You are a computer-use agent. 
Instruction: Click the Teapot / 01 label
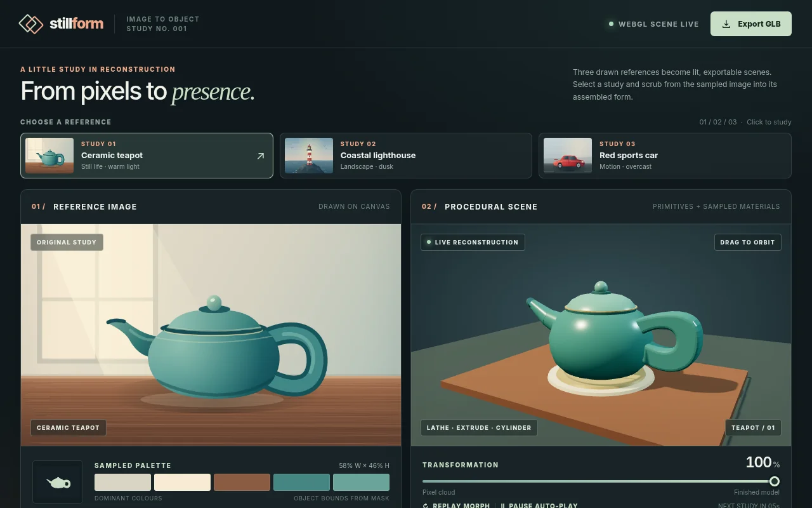pos(753,427)
